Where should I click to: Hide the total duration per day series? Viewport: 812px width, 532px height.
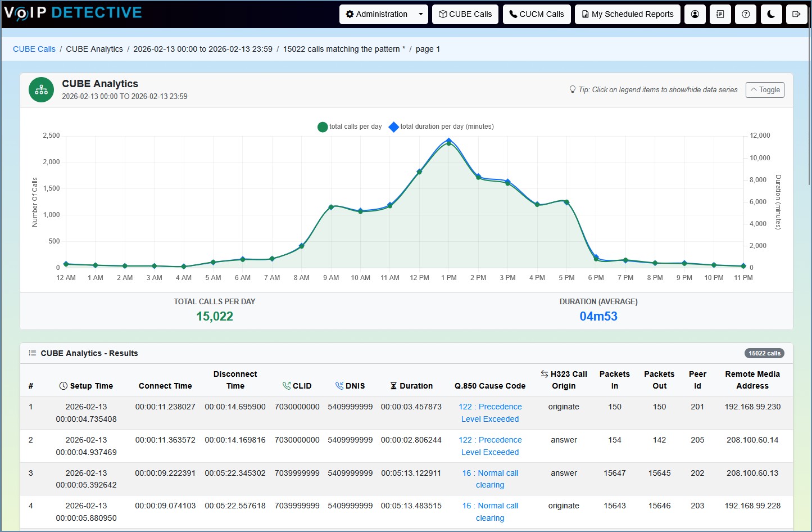click(441, 127)
